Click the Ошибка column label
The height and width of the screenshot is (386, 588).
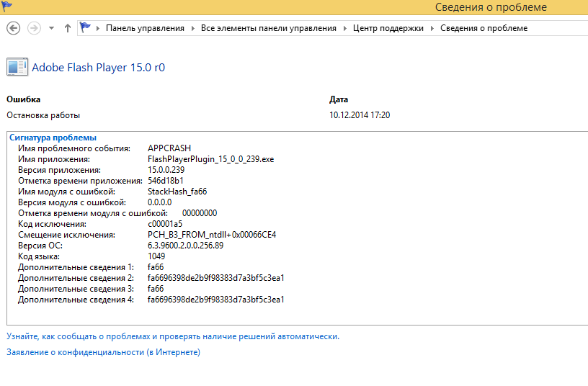pos(23,99)
